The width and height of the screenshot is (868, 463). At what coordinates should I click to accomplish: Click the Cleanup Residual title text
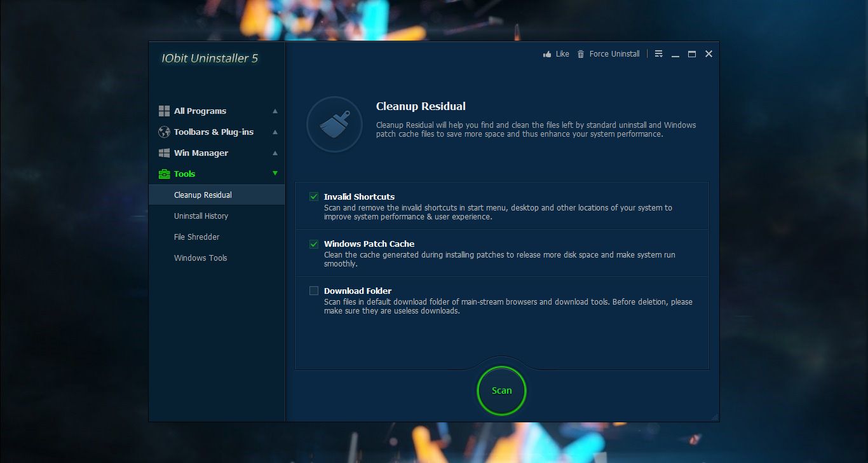point(421,106)
